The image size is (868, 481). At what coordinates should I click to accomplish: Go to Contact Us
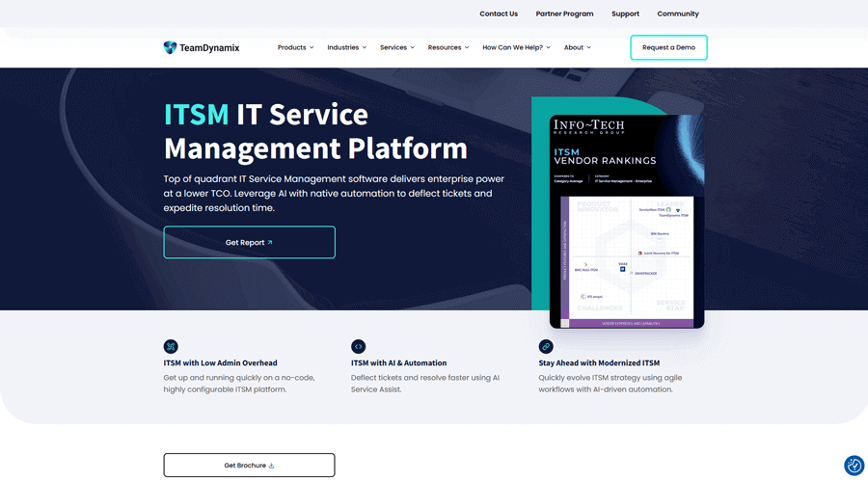pyautogui.click(x=499, y=13)
